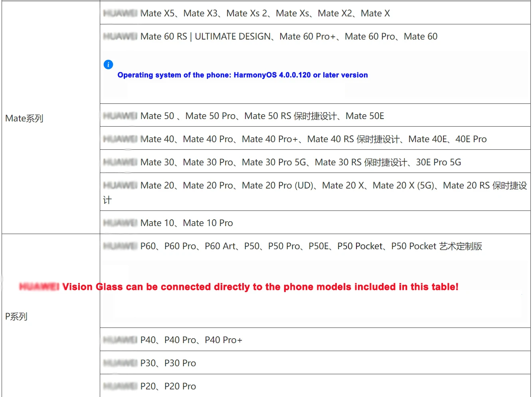The width and height of the screenshot is (532, 397).
Task: Click the "Mate 10 Pro" model name
Action: 208,223
